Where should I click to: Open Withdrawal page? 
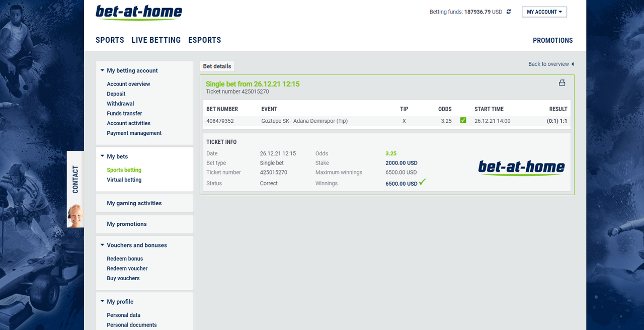pyautogui.click(x=120, y=104)
